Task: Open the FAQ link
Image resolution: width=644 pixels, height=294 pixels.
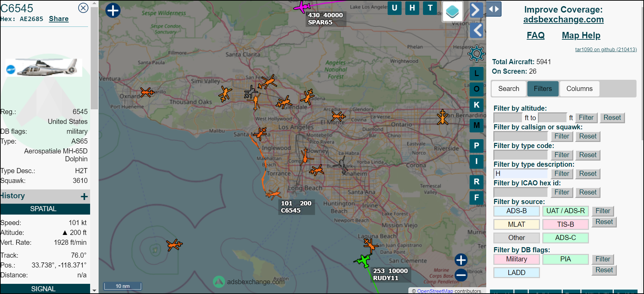Action: click(x=536, y=35)
